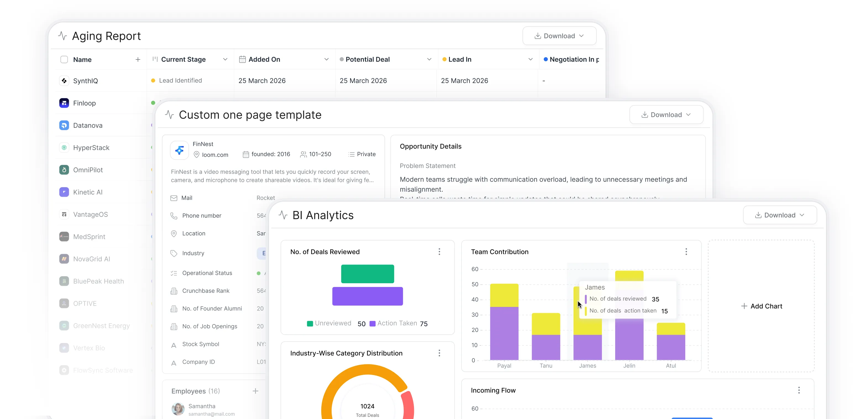Click the Stock Symbol field label

click(201, 344)
